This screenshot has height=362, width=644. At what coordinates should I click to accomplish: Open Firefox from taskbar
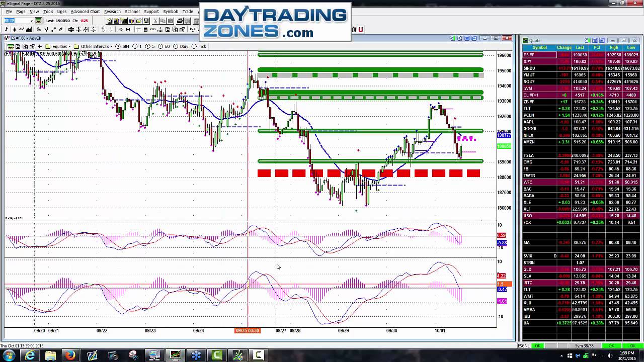pos(71,355)
